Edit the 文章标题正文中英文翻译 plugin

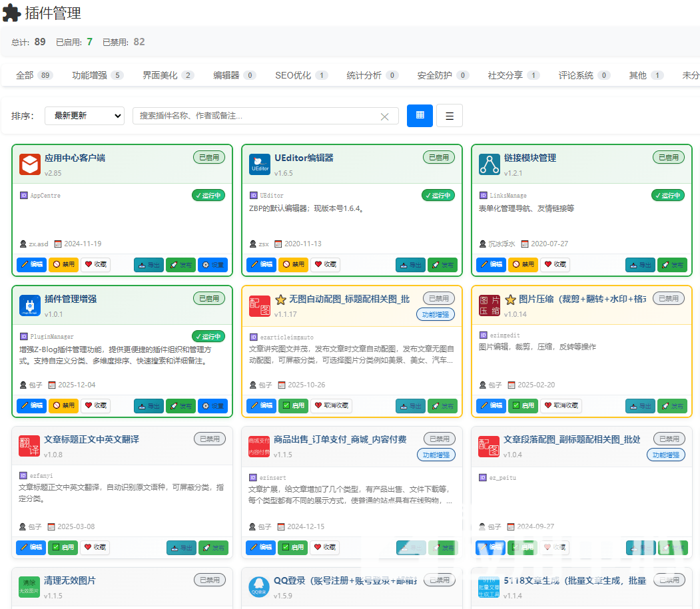point(31,547)
